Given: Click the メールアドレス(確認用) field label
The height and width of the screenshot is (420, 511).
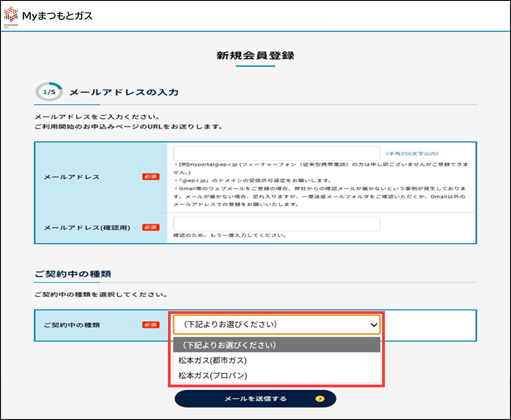Looking at the screenshot, I should [87, 228].
